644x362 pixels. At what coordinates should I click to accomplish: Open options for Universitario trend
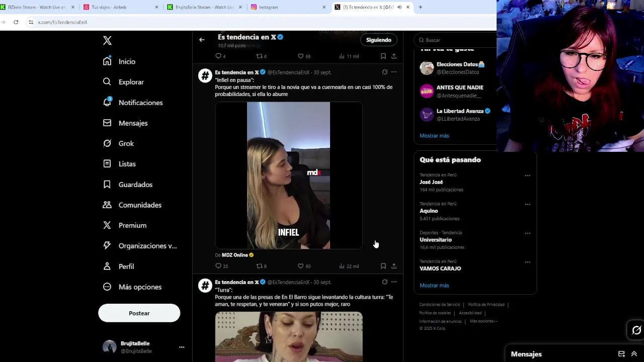point(527,233)
